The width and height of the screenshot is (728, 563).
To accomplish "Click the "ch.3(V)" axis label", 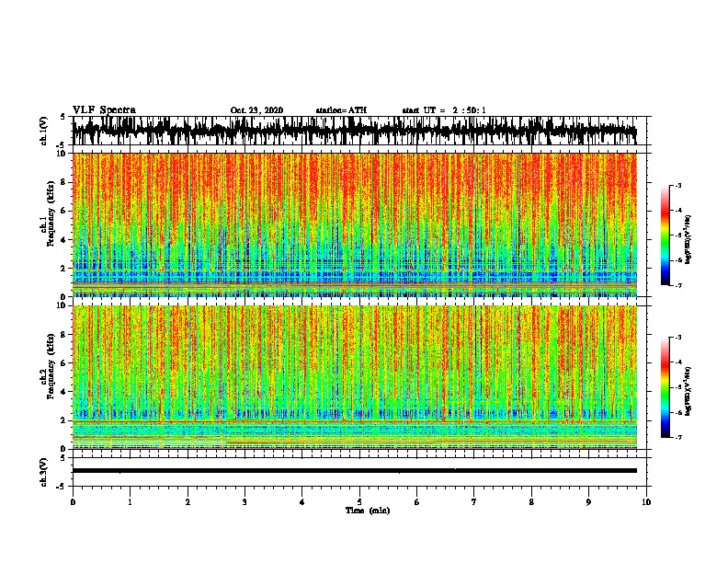I will [44, 472].
